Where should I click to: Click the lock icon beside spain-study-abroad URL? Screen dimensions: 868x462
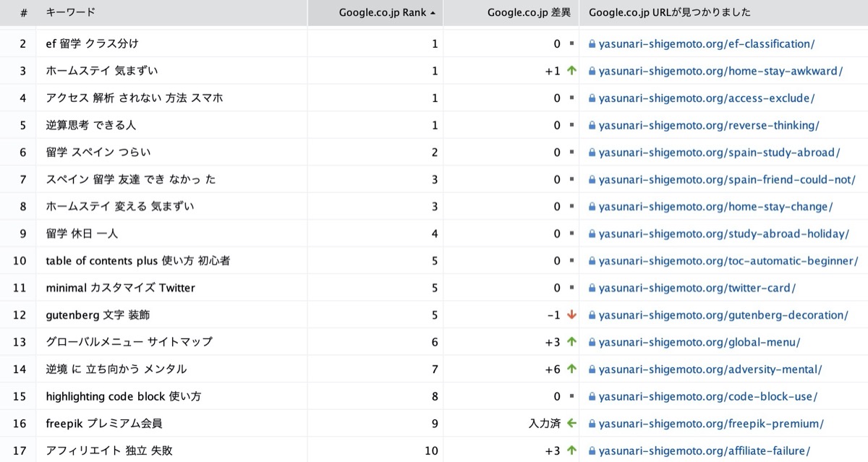point(592,153)
